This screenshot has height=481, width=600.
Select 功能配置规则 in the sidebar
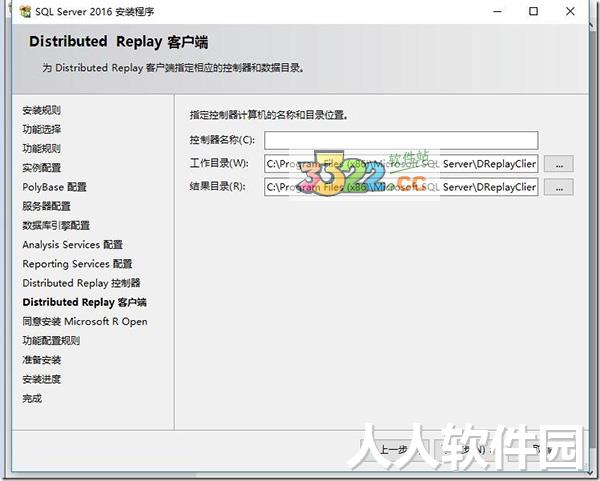(x=51, y=341)
